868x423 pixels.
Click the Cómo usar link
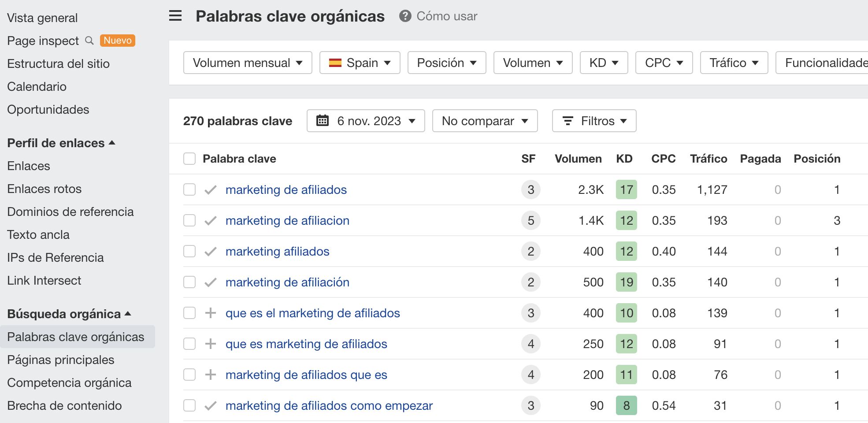tap(445, 16)
